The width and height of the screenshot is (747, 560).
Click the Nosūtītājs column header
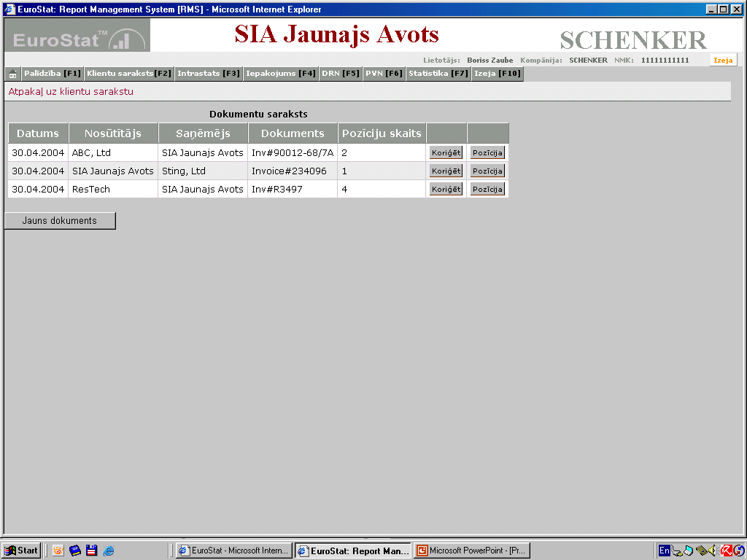[113, 133]
